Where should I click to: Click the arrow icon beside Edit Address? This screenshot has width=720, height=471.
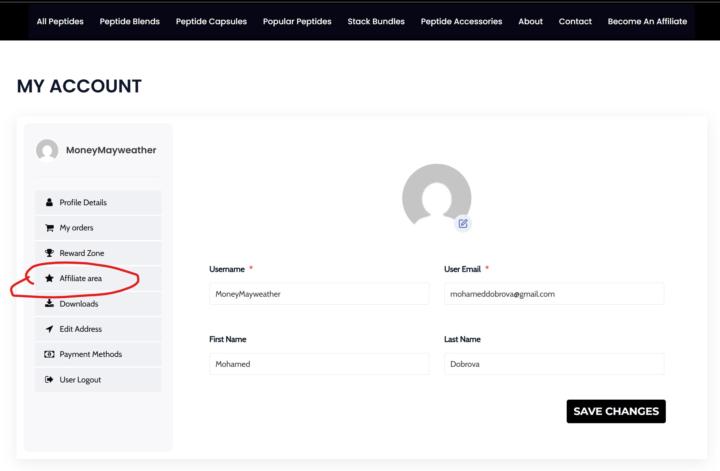tap(49, 329)
